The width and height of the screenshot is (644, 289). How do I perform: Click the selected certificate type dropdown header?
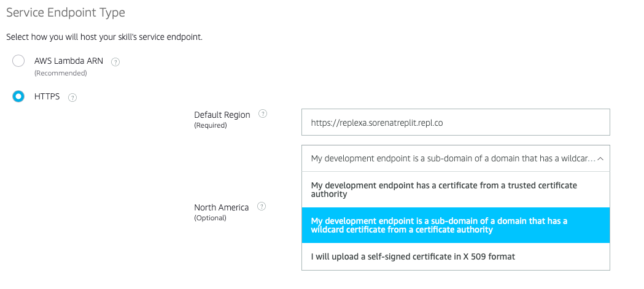[456, 158]
